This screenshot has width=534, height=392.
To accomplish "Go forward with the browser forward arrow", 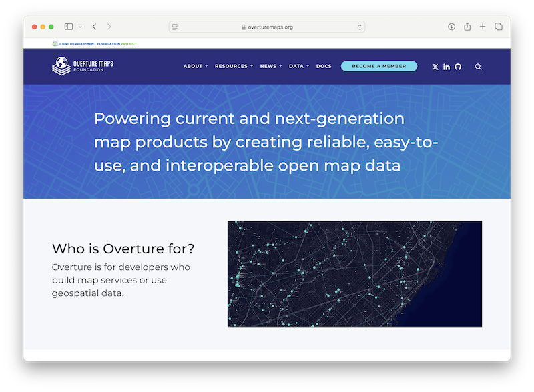I will click(109, 27).
